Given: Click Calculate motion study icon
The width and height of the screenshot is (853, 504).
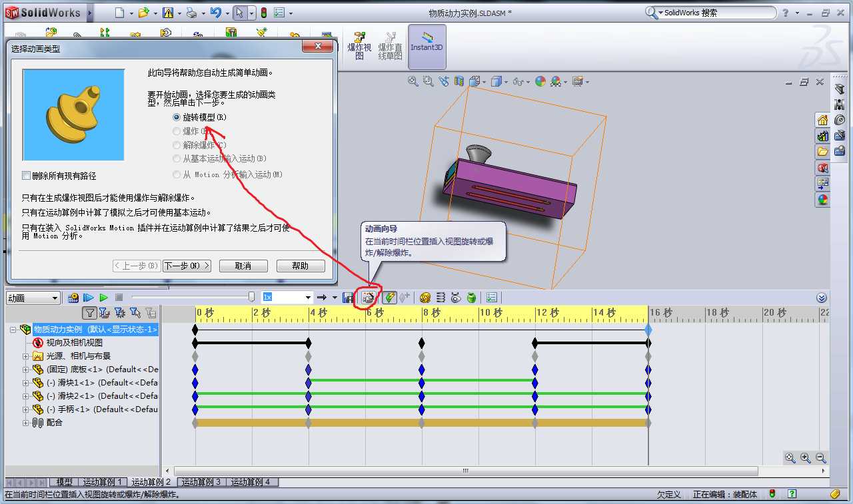Looking at the screenshot, I should (73, 298).
